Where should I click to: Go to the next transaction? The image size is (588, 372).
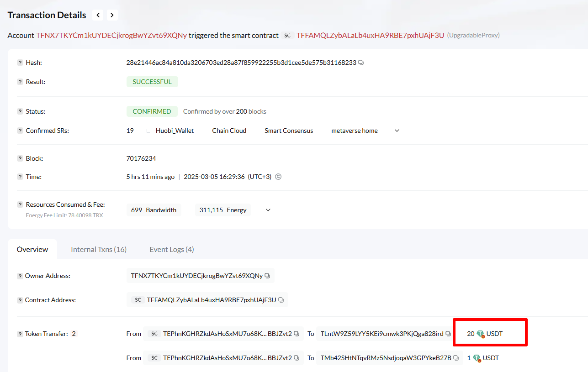[112, 15]
